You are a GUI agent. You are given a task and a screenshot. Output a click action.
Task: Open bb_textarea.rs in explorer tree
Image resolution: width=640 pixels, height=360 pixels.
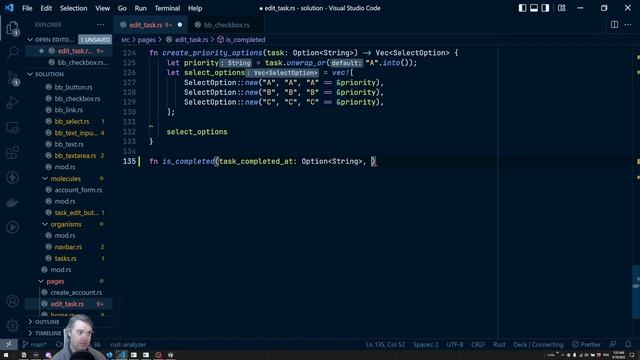click(x=75, y=156)
